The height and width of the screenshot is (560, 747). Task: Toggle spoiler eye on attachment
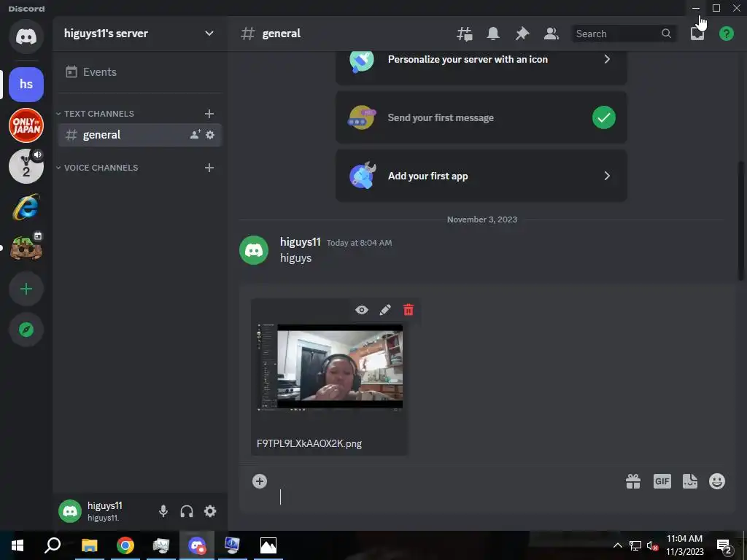point(362,310)
